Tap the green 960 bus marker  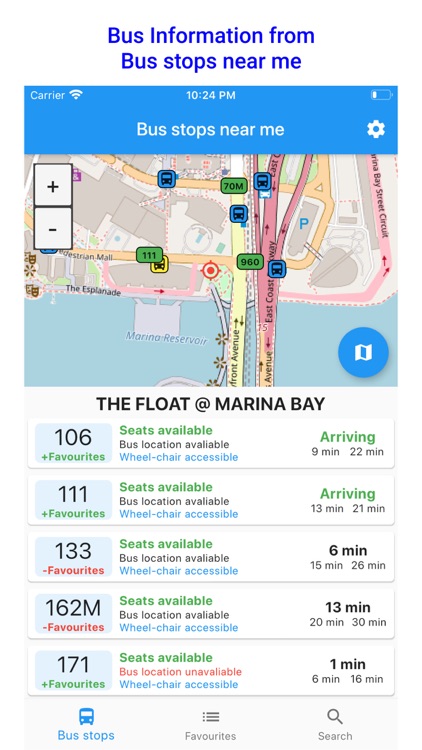250,262
